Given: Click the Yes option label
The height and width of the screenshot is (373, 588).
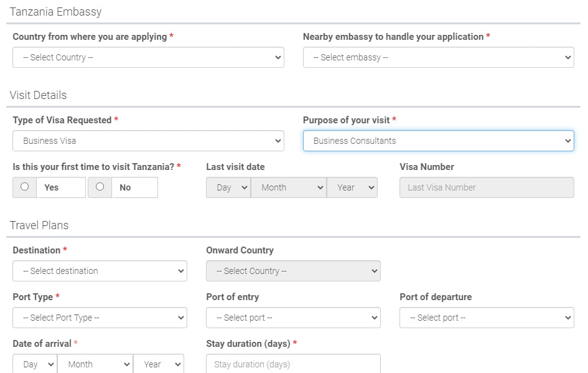Looking at the screenshot, I should tap(52, 187).
